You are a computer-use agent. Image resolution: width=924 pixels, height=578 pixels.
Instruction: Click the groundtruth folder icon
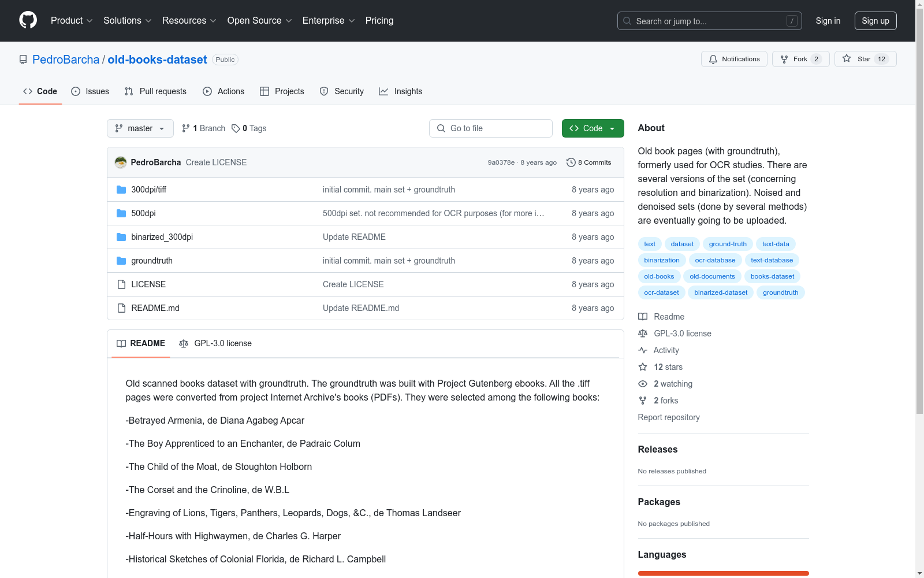121,261
